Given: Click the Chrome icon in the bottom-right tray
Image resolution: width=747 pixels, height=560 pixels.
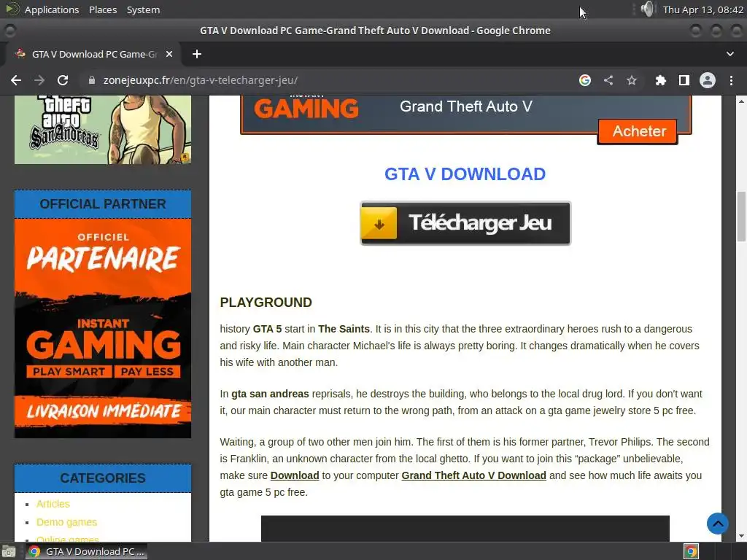Looking at the screenshot, I should pos(691,551).
